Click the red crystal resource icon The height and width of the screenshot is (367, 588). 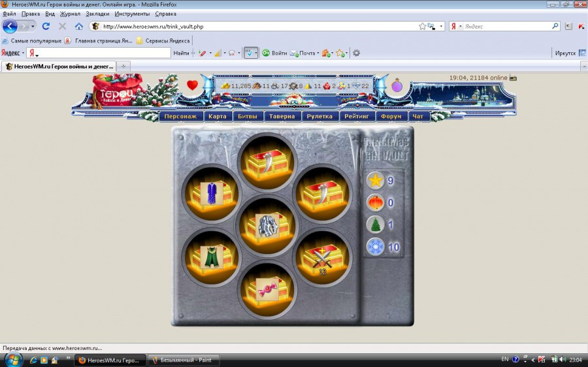326,86
